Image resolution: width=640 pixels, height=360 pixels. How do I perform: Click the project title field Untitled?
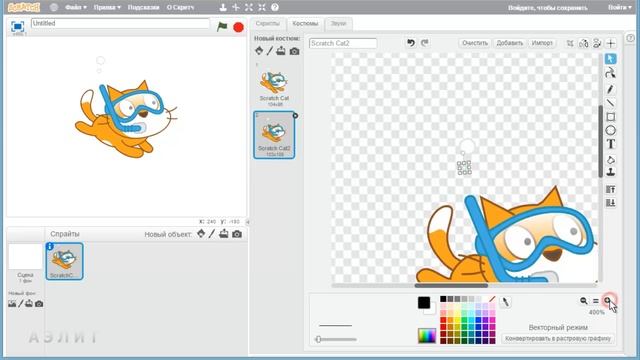pos(120,23)
